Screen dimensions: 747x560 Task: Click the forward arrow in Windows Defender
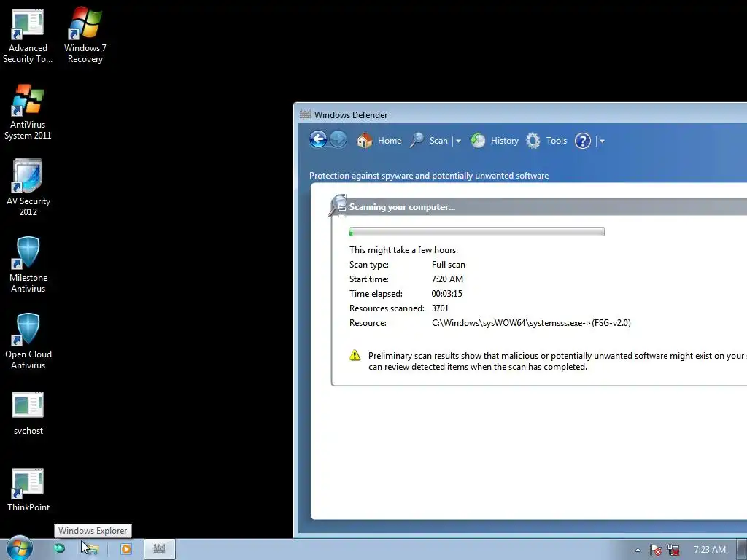click(338, 139)
